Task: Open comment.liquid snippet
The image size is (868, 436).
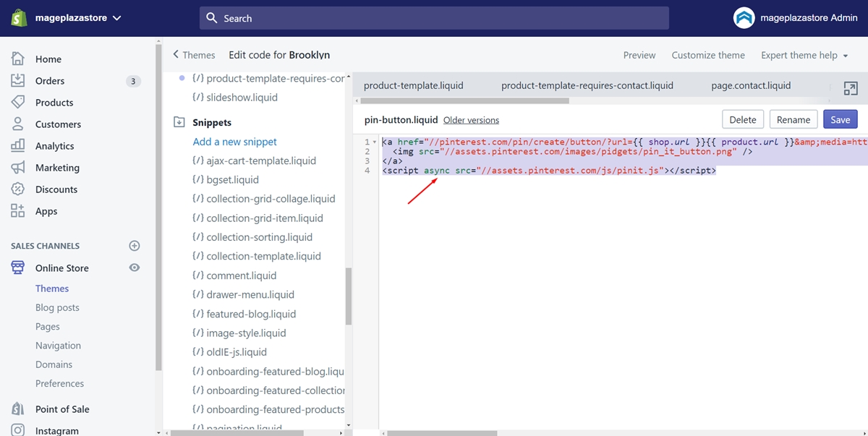Action: (x=234, y=275)
